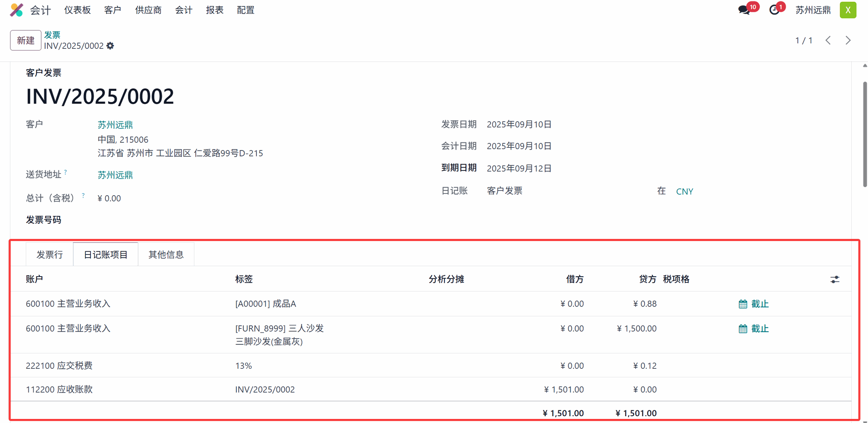Screen dimensions: 868x423
Task: Click 截止 calendar button for 成品A row
Action: [753, 304]
